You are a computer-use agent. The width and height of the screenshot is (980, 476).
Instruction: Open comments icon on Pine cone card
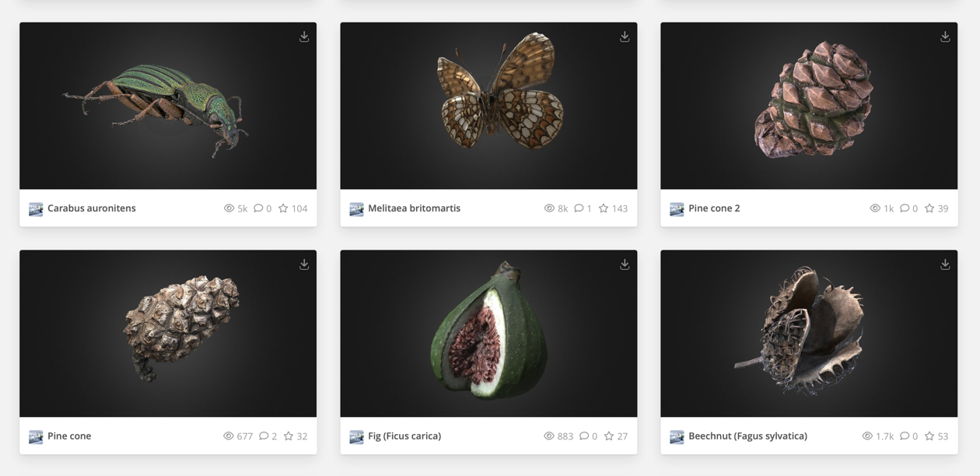(x=264, y=436)
